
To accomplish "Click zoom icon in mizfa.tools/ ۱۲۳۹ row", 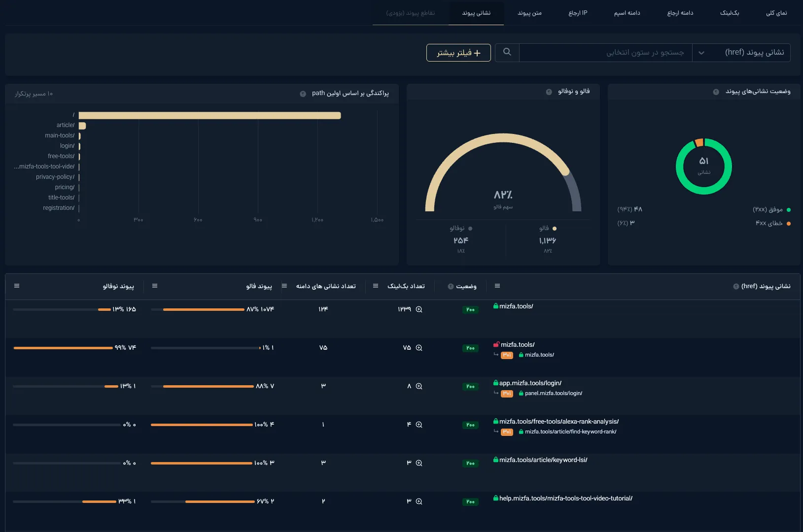I will pyautogui.click(x=419, y=309).
